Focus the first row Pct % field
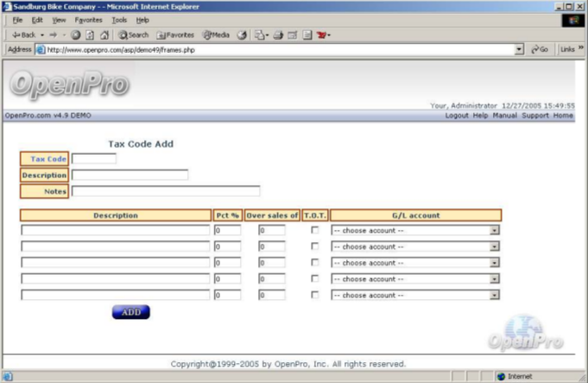588x383 pixels. tap(228, 231)
